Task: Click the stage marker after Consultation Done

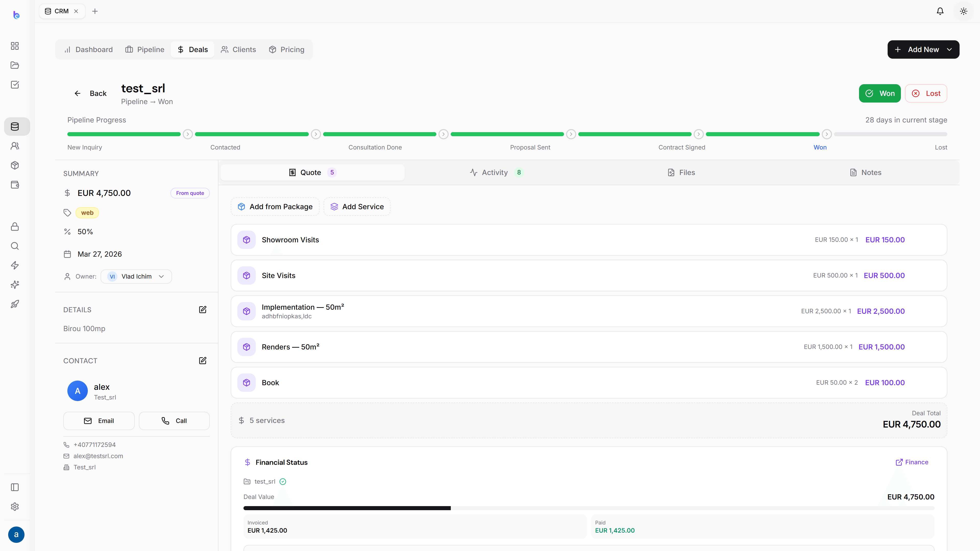Action: pos(443,134)
